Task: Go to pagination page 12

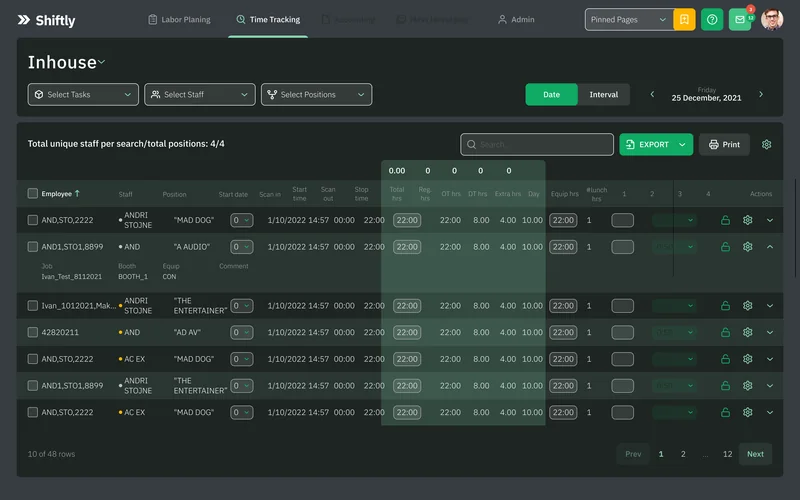Action: pos(727,454)
